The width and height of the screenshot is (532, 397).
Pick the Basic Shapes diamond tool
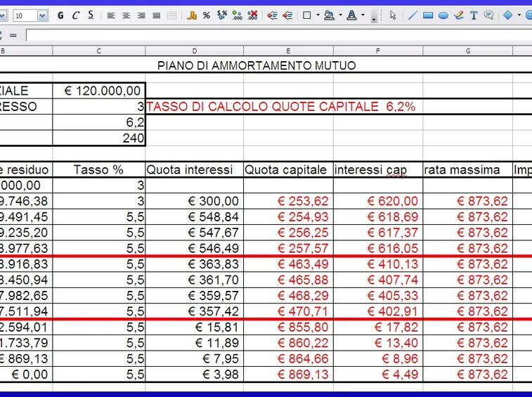pos(507,15)
